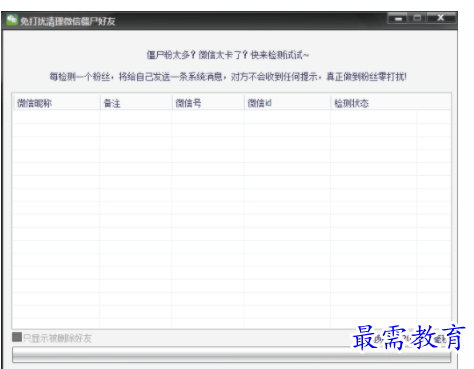Click the progress bar at bottom
The width and height of the screenshot is (474, 369).
point(231,355)
